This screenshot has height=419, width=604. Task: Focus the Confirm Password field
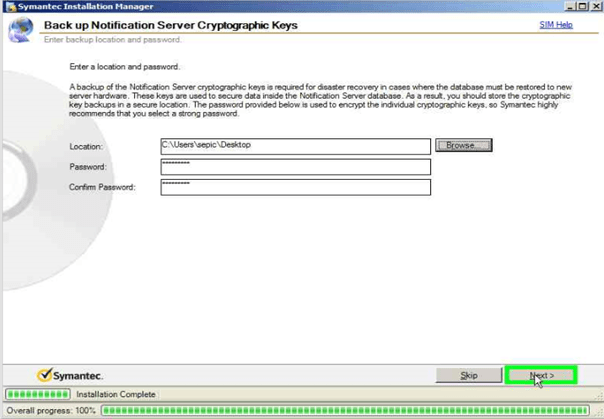[x=294, y=187]
